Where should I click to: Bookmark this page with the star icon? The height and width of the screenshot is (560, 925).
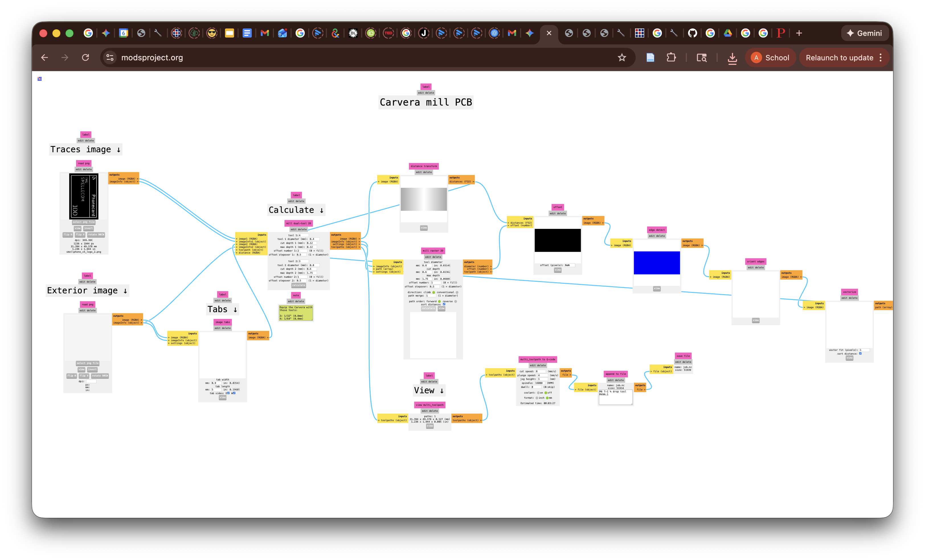point(622,57)
